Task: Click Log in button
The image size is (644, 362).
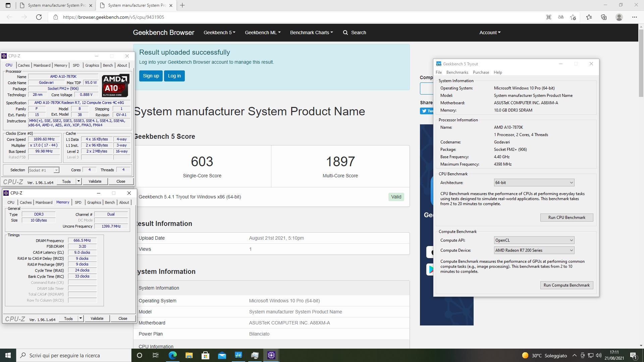Action: (x=174, y=76)
